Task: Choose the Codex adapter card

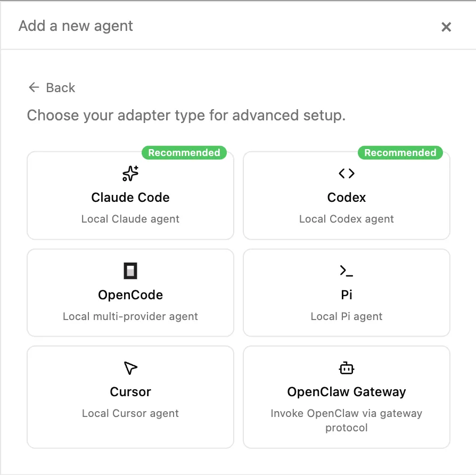Action: (346, 195)
